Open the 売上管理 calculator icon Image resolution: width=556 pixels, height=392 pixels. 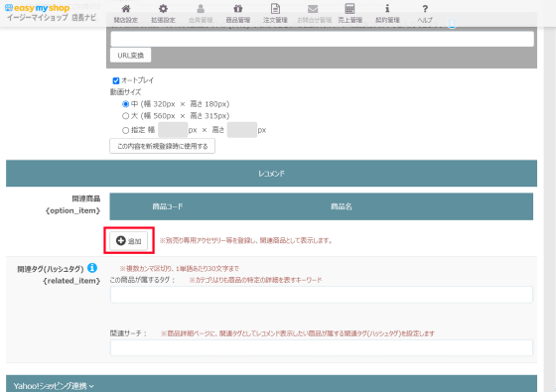[349, 9]
